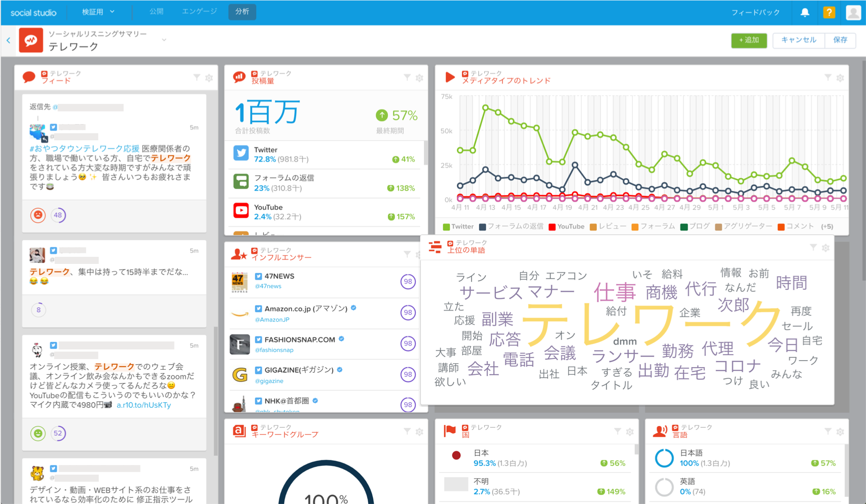Image resolution: width=866 pixels, height=504 pixels.
Task: Open the notifications bell icon
Action: coord(805,12)
